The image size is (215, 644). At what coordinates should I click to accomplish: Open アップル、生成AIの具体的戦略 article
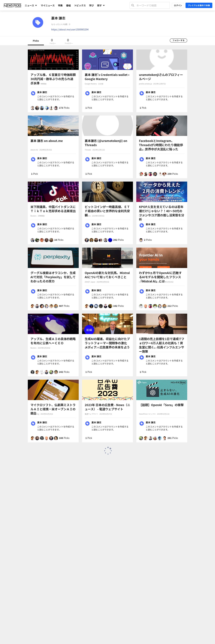pos(53,341)
